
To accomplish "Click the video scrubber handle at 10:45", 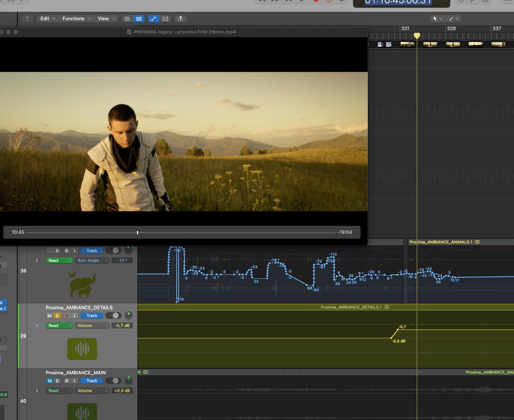I will click(137, 232).
